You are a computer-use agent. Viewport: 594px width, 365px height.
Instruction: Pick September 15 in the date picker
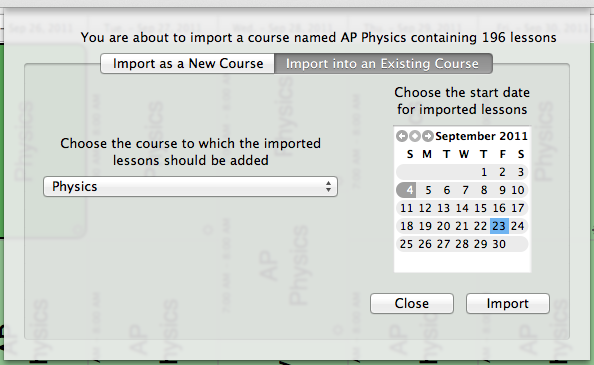coord(480,208)
